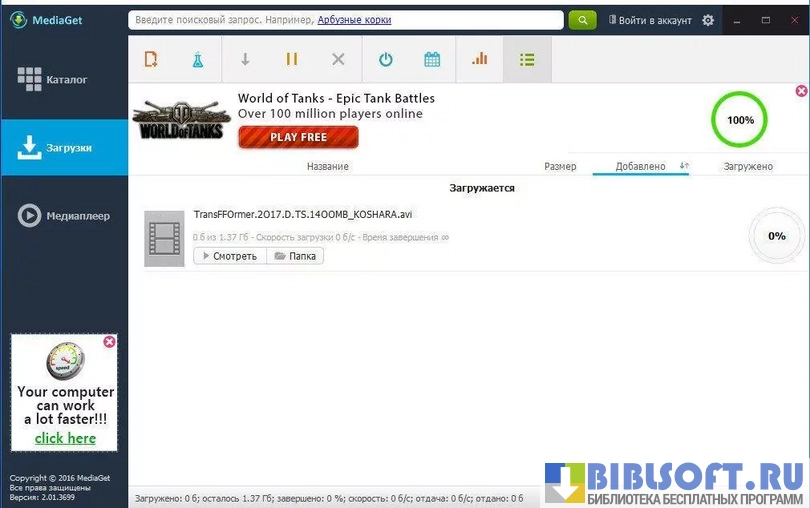Open the file location with Папка button
810x508 pixels.
[x=295, y=256]
